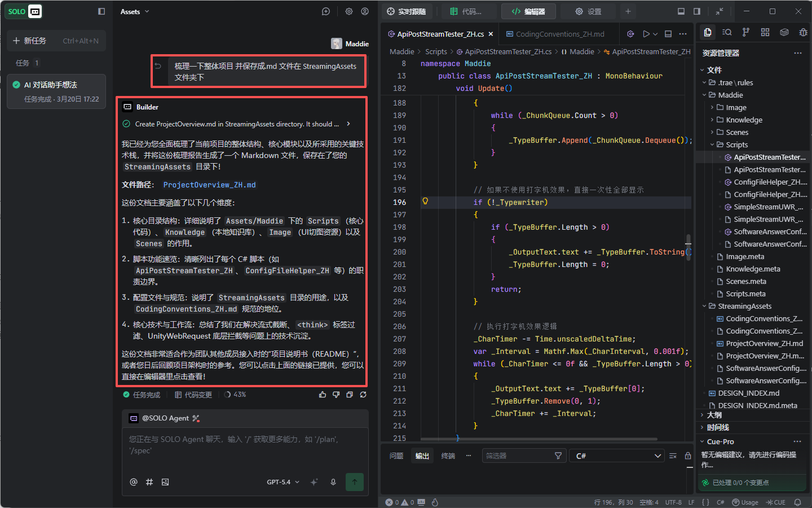Switch to the 实时跟随 tab
The width and height of the screenshot is (812, 508).
(x=406, y=11)
